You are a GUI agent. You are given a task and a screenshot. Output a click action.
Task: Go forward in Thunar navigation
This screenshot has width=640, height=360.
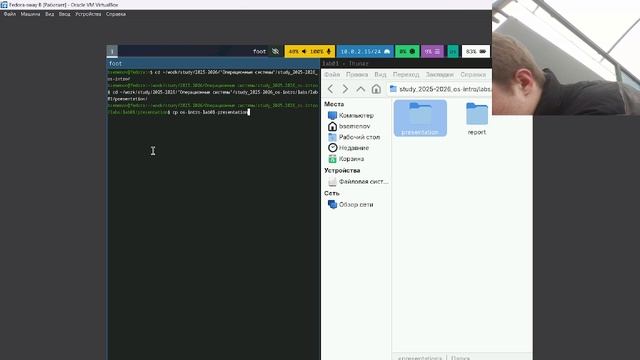[x=345, y=89]
